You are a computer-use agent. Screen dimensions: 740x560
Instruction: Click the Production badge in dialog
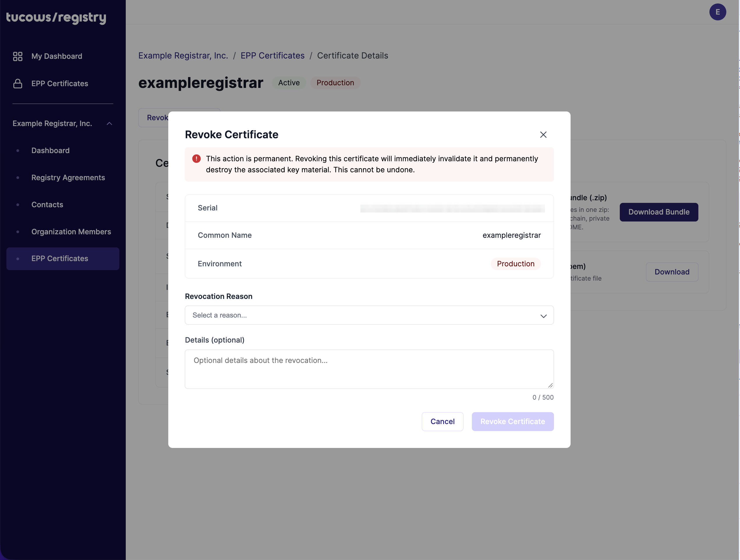515,264
